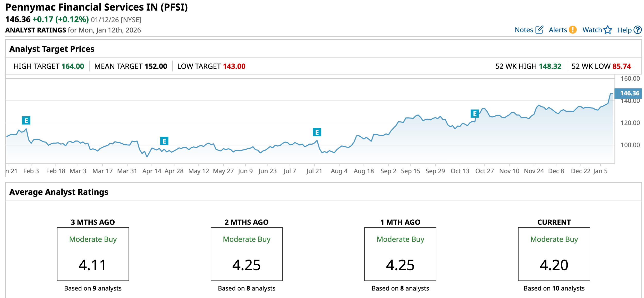Click the Notes pencil edit icon

539,30
